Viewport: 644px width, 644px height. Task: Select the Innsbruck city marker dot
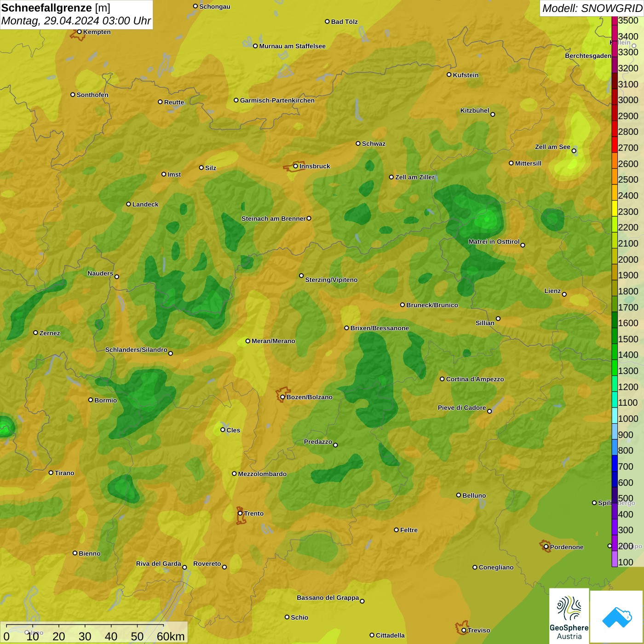pyautogui.click(x=296, y=166)
